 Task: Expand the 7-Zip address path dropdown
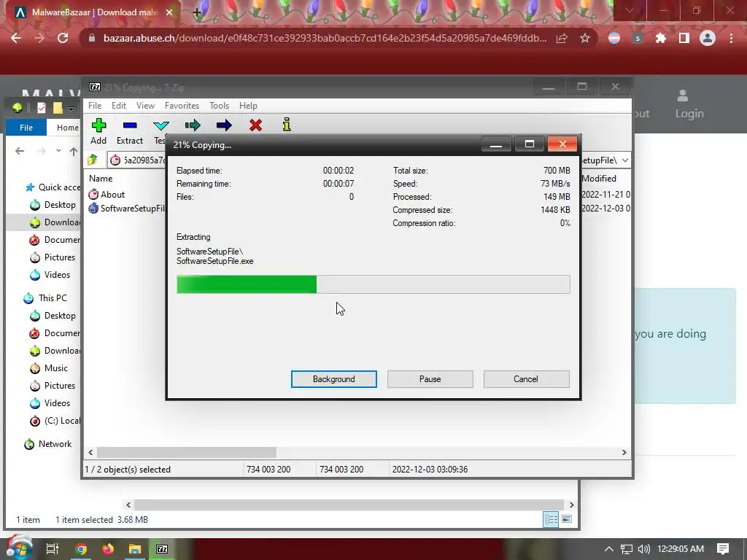pos(625,160)
